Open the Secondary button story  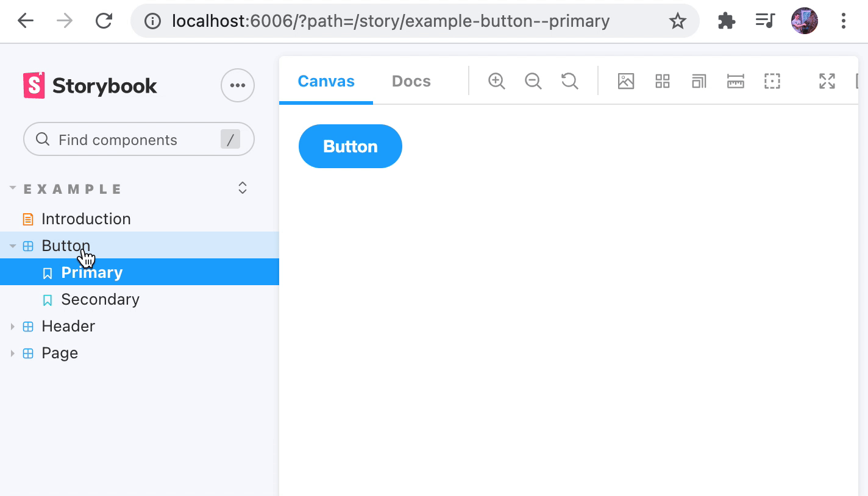[x=100, y=299]
